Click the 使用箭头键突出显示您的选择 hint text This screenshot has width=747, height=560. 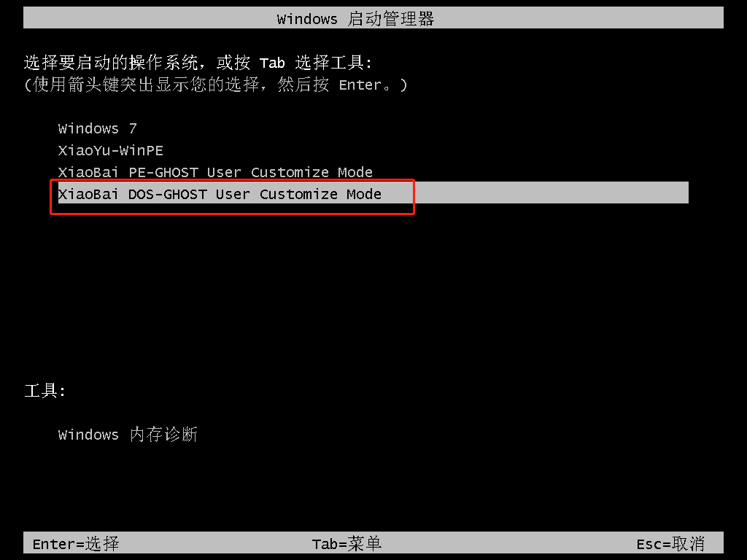(146, 85)
